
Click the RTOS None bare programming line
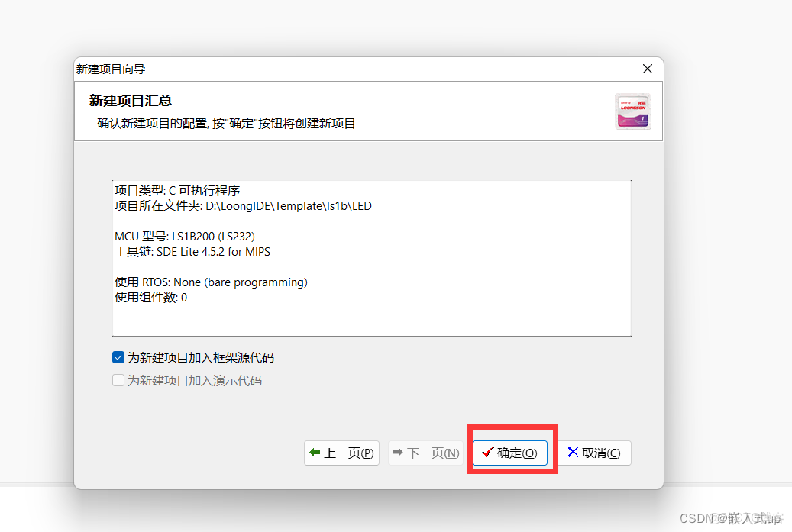pos(210,282)
